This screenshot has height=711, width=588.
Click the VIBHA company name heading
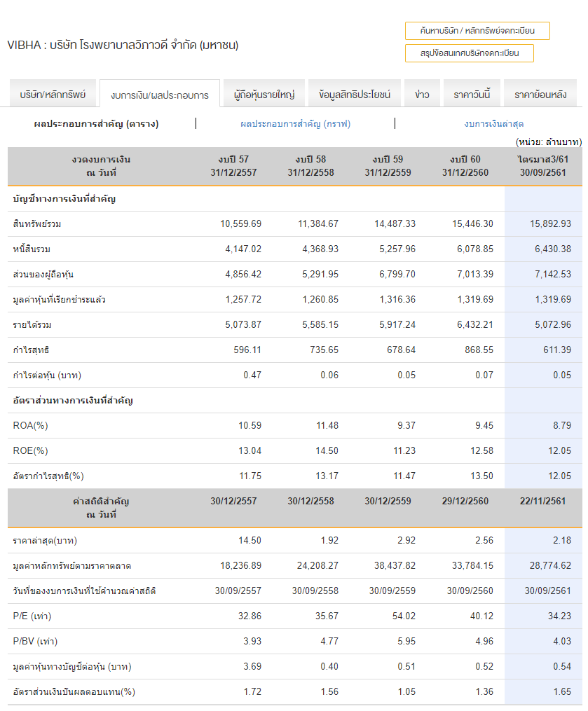[123, 45]
